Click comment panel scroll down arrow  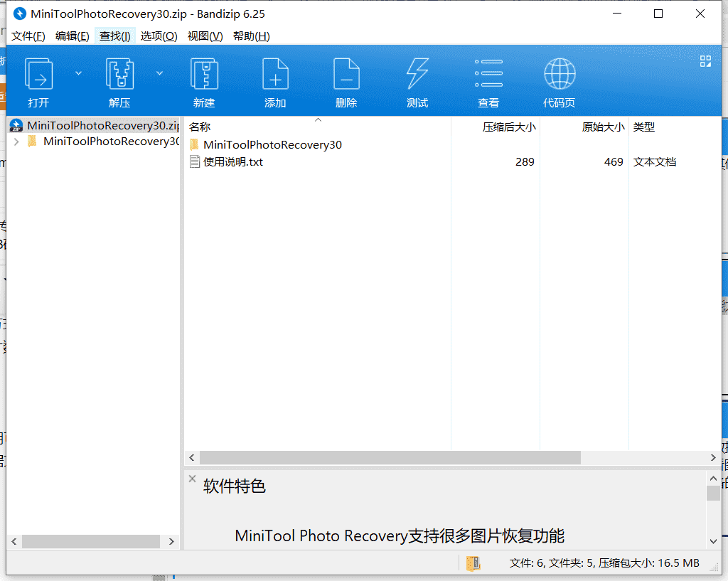(x=713, y=541)
